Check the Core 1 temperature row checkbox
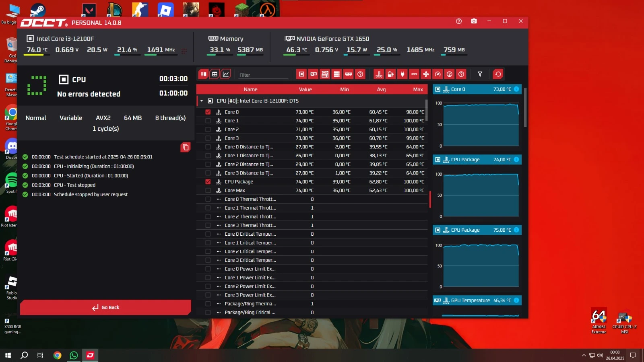This screenshot has width=644, height=362. coord(208,121)
